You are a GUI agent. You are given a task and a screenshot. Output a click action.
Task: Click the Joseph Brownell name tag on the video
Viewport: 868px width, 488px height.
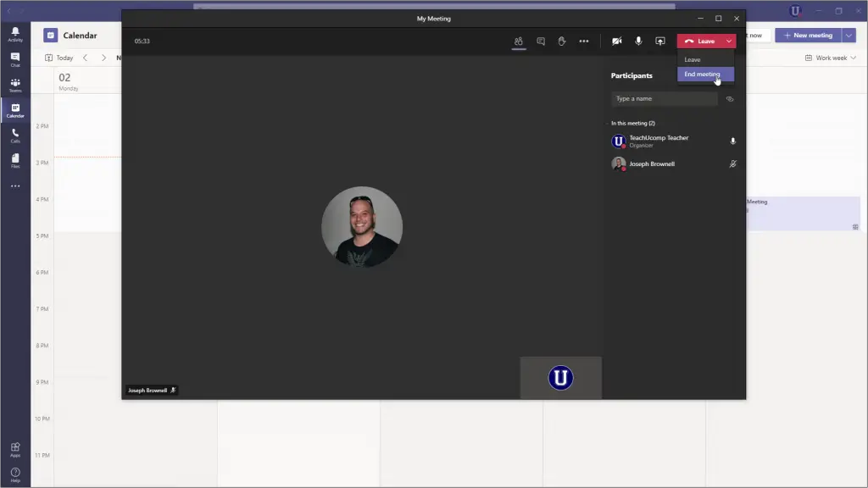pyautogui.click(x=151, y=390)
